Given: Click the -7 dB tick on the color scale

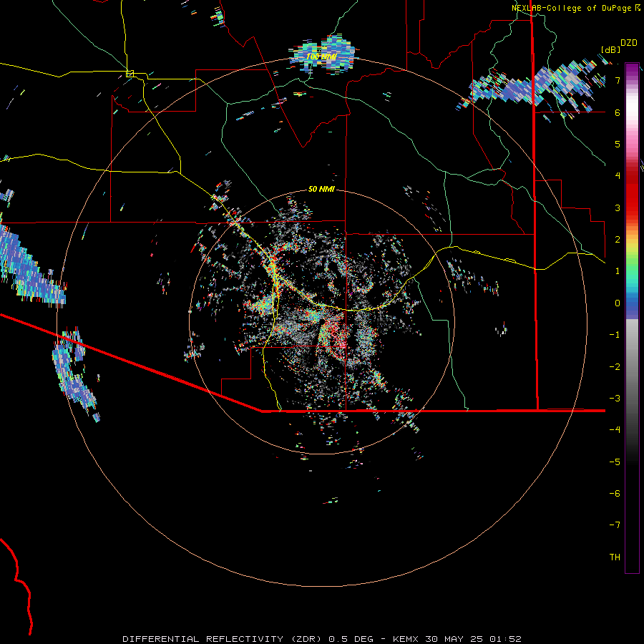Looking at the screenshot, I should click(615, 525).
